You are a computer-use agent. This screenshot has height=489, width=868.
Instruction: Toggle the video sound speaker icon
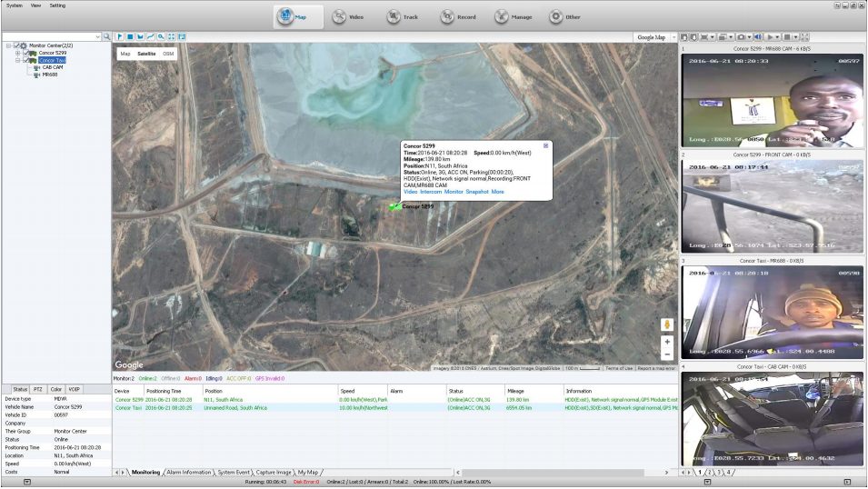tap(757, 37)
